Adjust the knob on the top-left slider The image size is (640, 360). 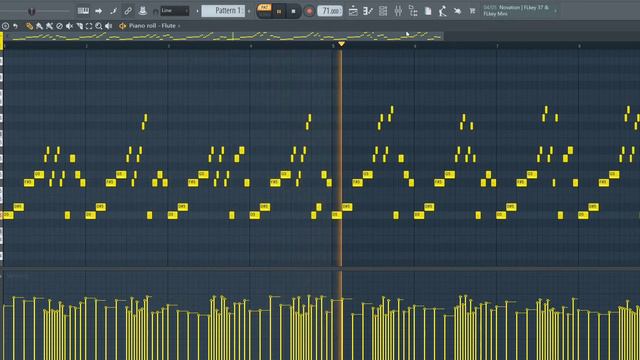click(x=32, y=11)
